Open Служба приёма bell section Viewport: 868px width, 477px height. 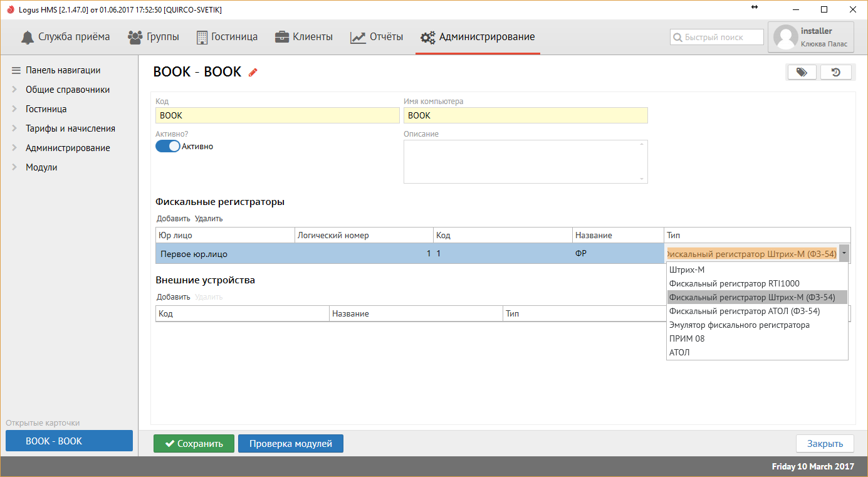(x=65, y=37)
